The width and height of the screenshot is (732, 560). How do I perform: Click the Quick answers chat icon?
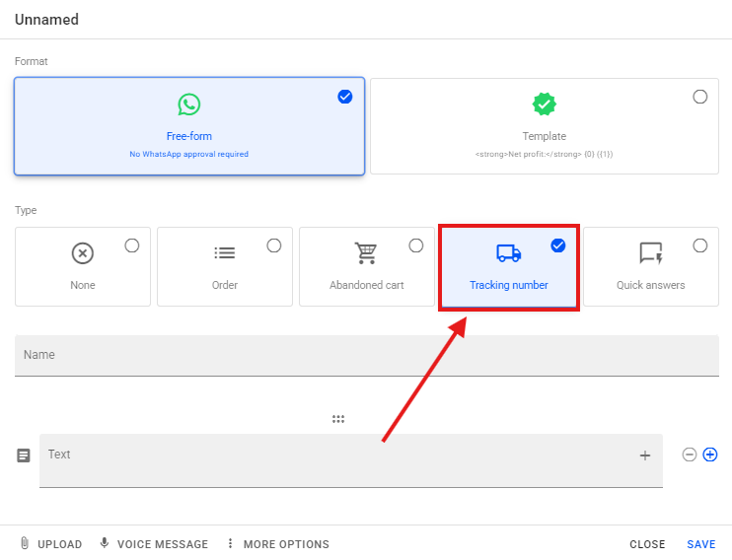tap(650, 253)
